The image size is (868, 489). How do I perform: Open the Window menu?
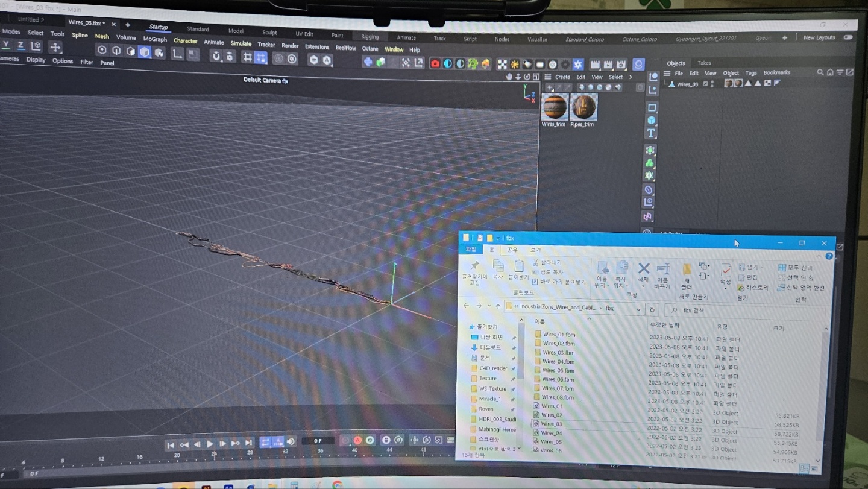click(394, 49)
